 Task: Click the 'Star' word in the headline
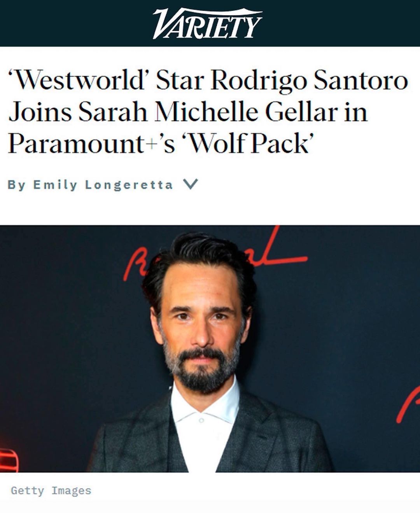tap(180, 80)
